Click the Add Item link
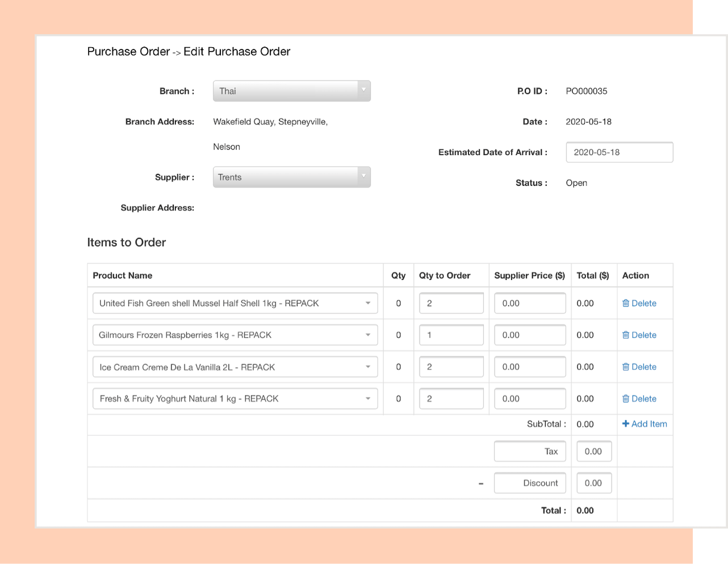This screenshot has width=728, height=564. 645,424
